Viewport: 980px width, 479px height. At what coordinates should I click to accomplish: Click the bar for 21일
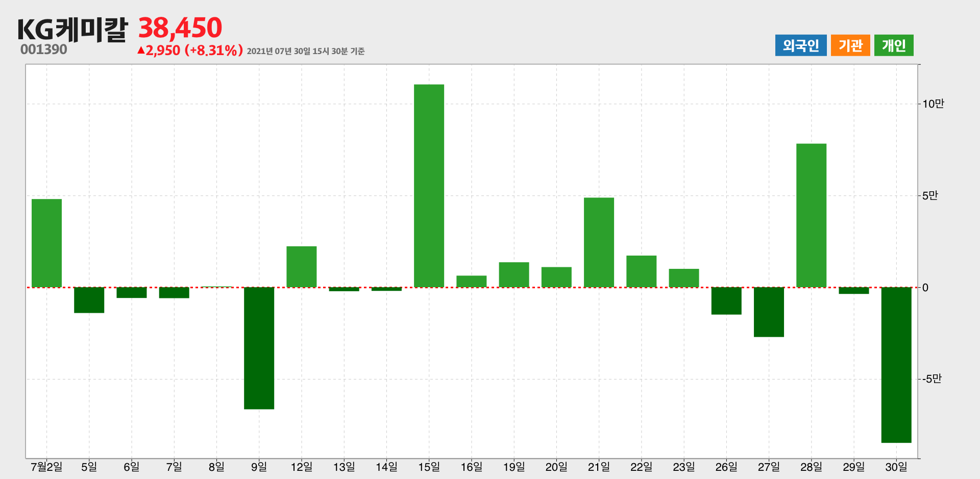(x=599, y=243)
